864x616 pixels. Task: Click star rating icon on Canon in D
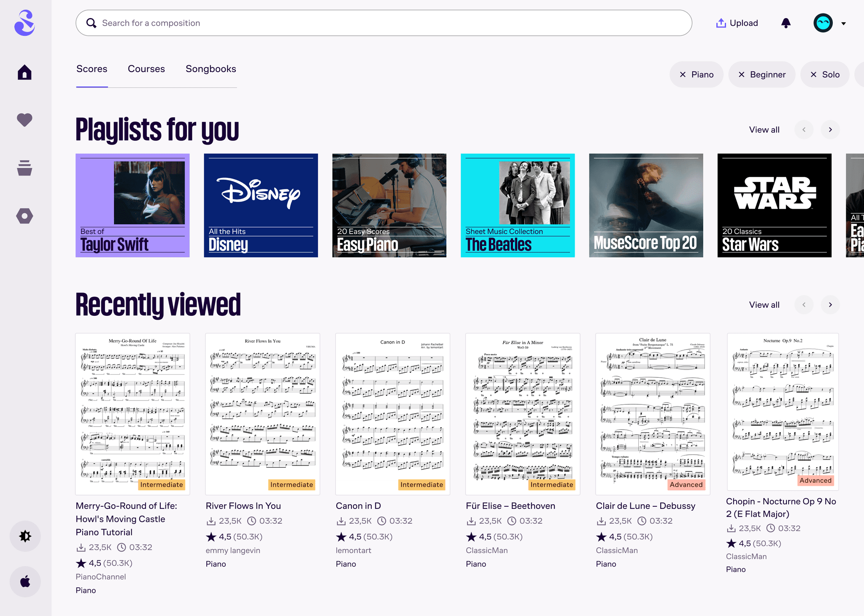click(x=341, y=537)
